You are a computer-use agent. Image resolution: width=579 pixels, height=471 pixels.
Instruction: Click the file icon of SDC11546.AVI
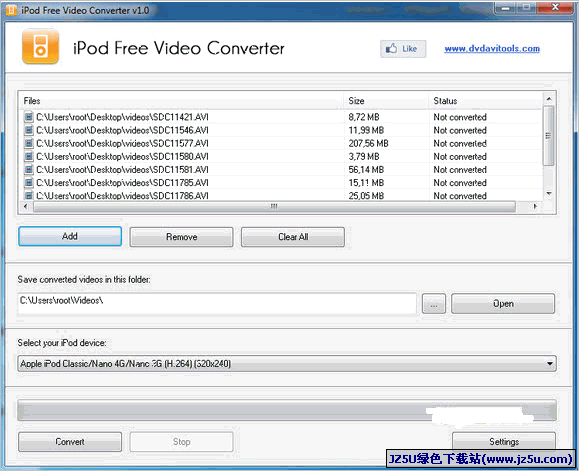click(28, 130)
